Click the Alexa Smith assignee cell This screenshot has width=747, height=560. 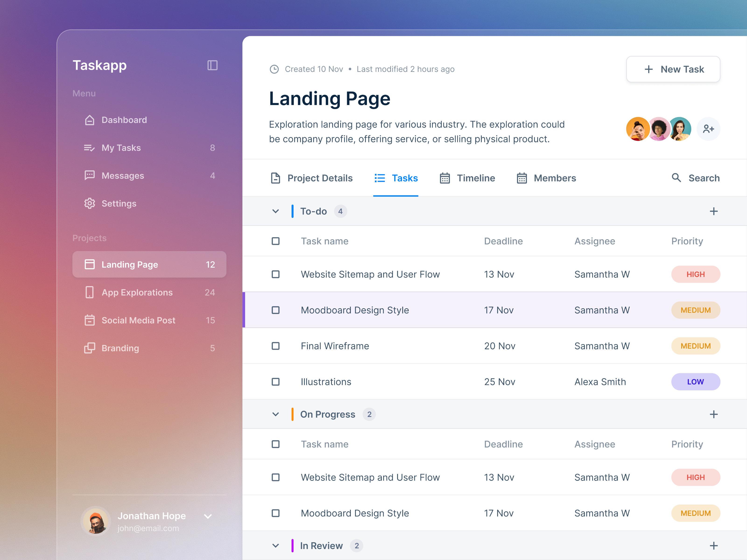tap(600, 381)
